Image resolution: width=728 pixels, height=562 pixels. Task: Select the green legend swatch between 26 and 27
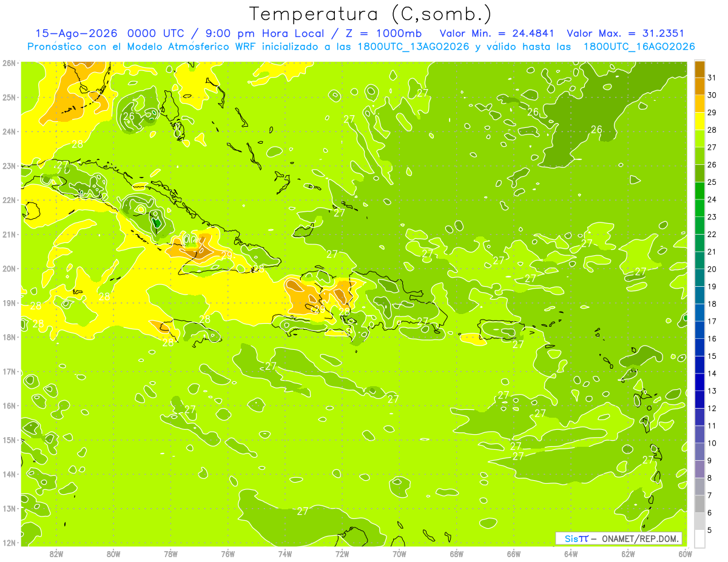click(x=699, y=156)
